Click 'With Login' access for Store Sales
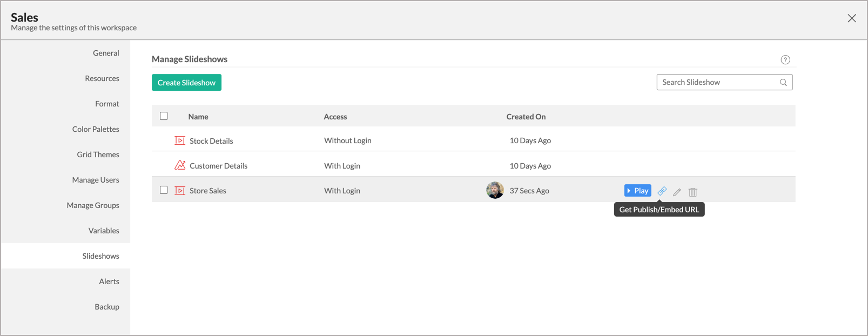 342,191
